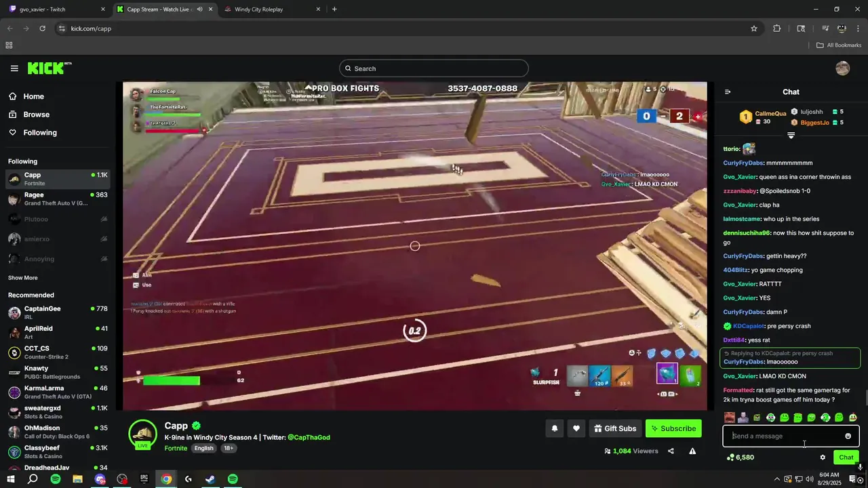Open Windows taskbar search

point(33,479)
